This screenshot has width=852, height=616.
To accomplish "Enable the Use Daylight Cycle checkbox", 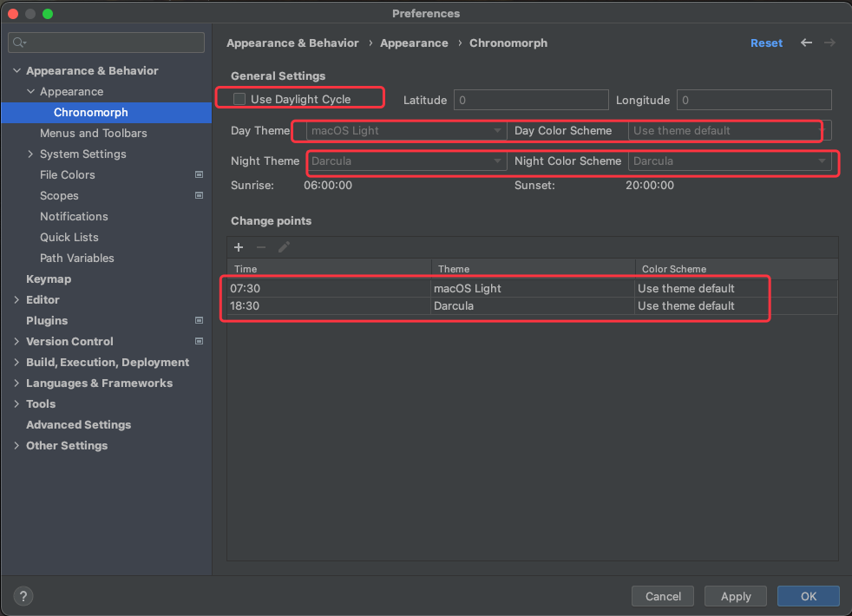I will 239,99.
